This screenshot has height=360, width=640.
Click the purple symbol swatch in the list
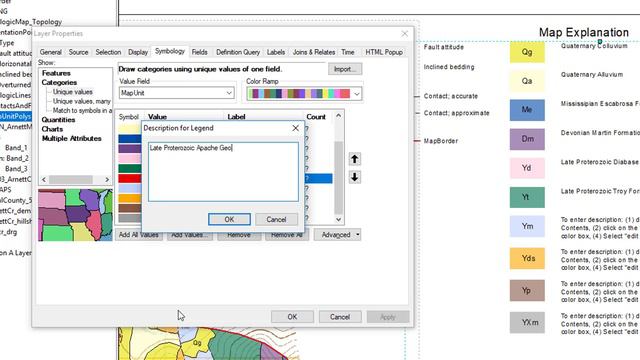[130, 149]
